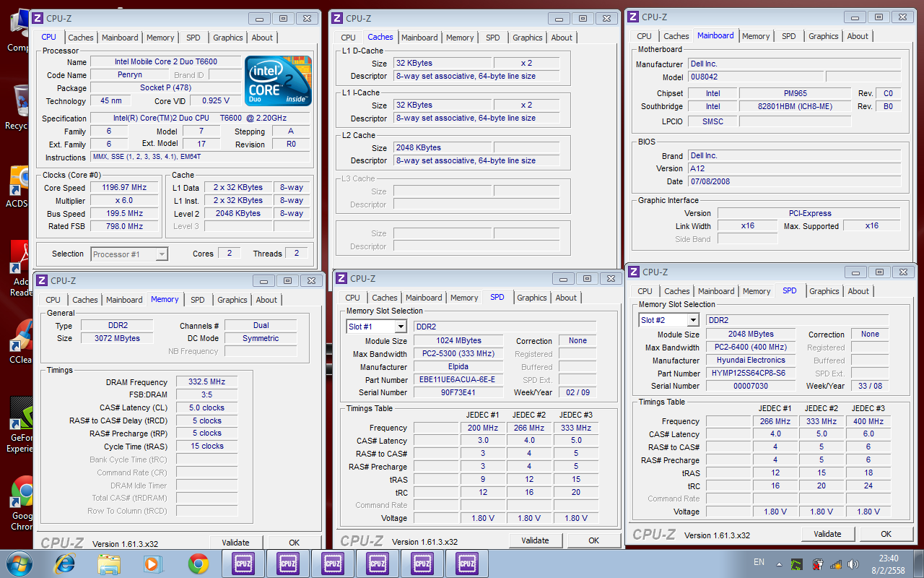Screen dimensions: 924x578
Task: Click the motherboard model value "0U8042"
Action: coord(754,77)
